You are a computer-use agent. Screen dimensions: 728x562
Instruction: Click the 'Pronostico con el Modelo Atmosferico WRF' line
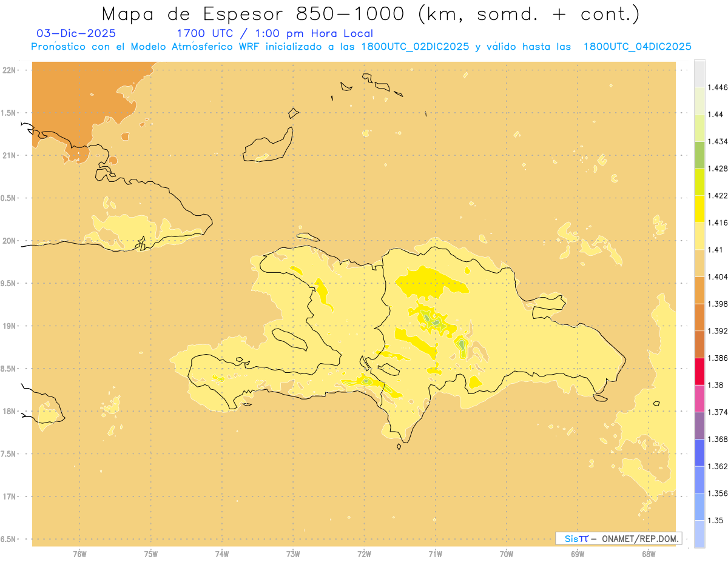pyautogui.click(x=361, y=47)
